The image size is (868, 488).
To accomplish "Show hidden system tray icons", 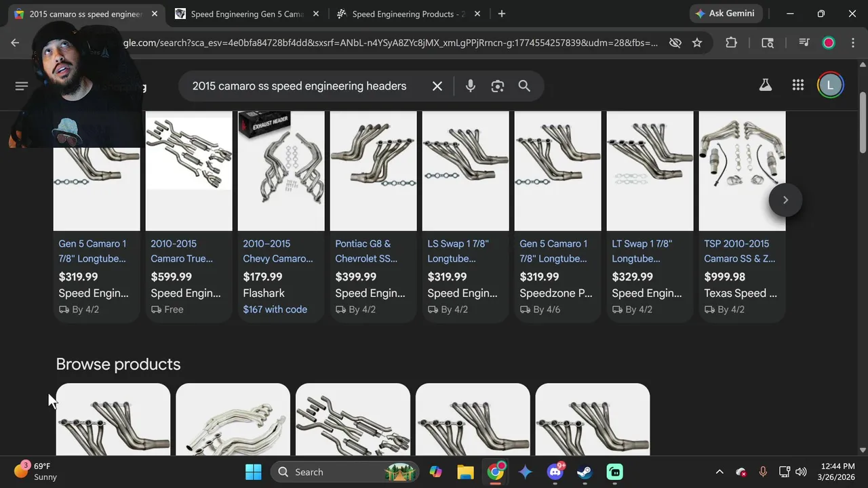I will coord(719,472).
